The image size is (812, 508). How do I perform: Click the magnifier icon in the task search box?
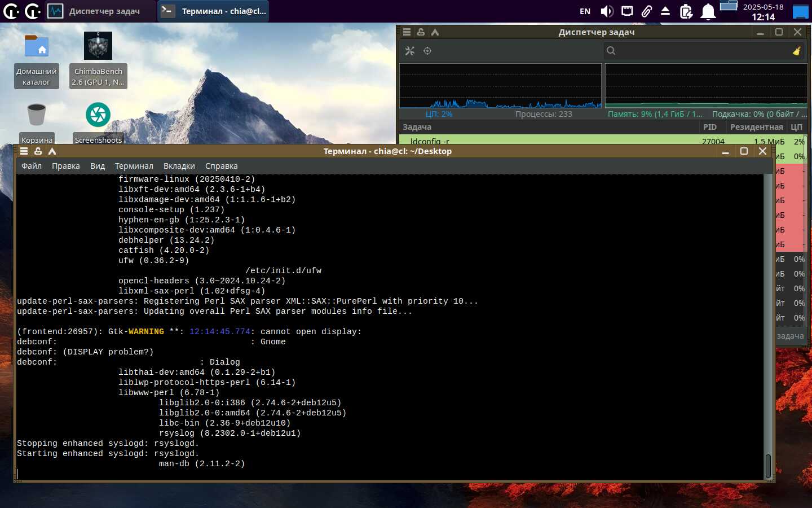coord(611,51)
